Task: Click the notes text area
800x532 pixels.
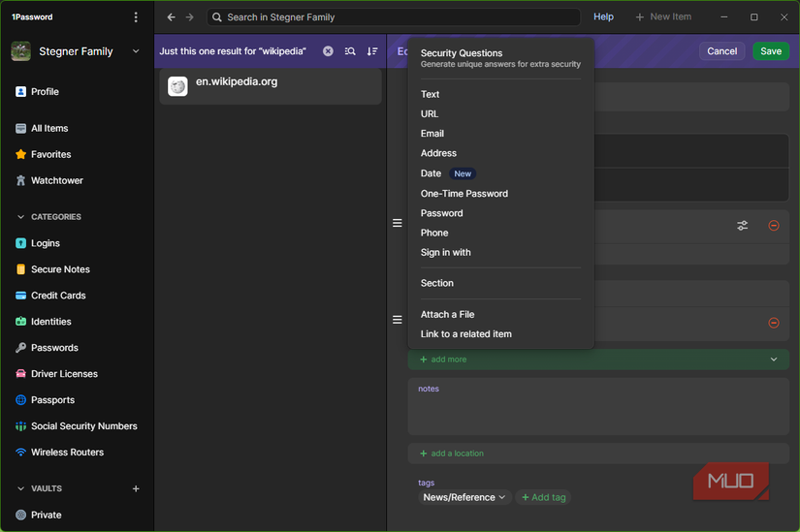Action: [x=597, y=411]
